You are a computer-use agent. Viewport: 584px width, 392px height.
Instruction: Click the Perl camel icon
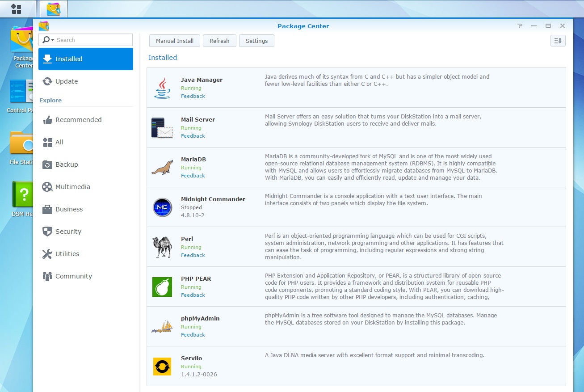click(162, 247)
